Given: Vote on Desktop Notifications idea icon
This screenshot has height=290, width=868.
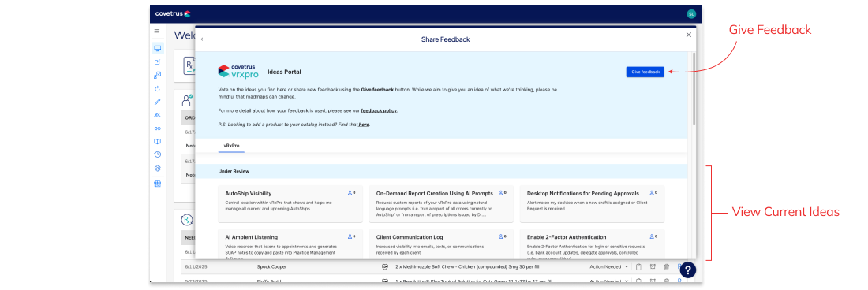Looking at the screenshot, I should 653,193.
